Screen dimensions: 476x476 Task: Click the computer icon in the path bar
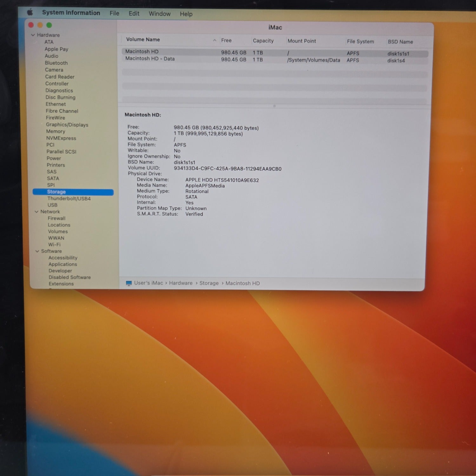pyautogui.click(x=129, y=283)
